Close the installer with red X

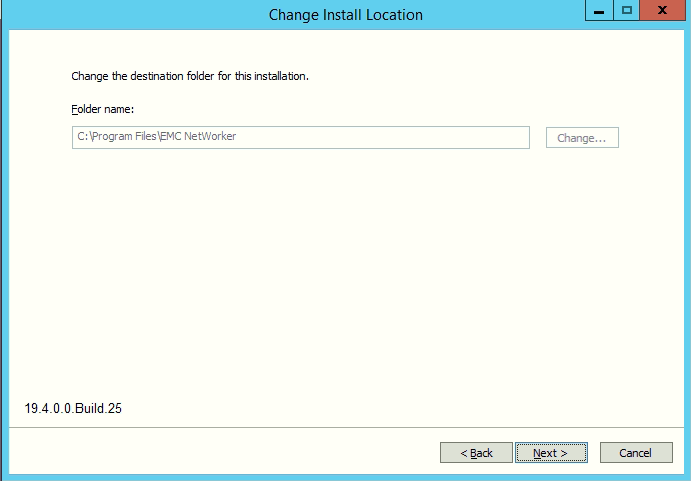(663, 12)
